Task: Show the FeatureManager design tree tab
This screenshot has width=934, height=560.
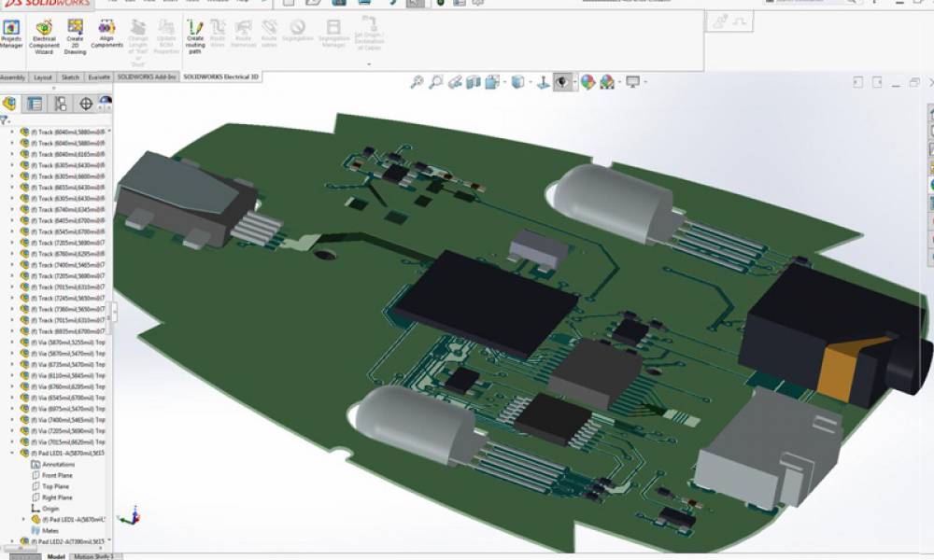Action: tap(9, 104)
